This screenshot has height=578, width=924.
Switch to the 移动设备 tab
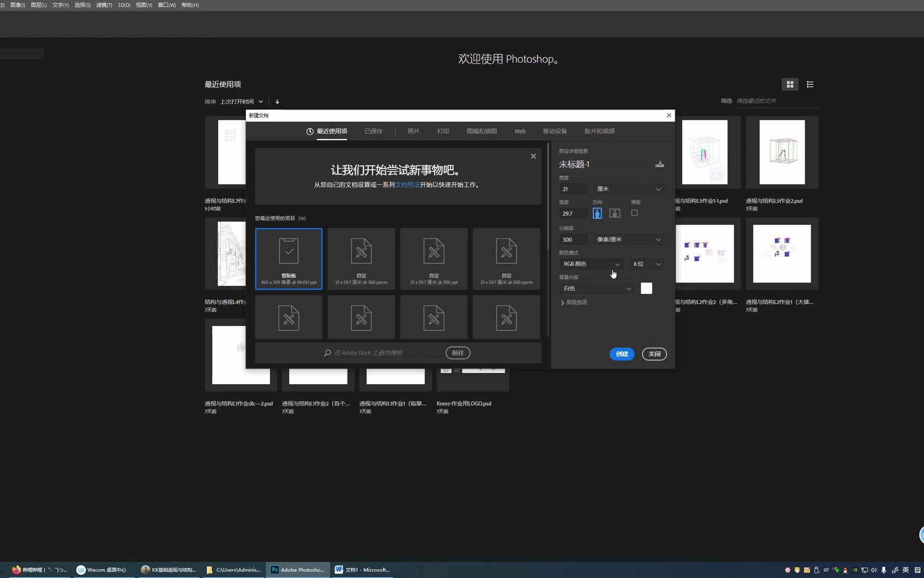555,131
